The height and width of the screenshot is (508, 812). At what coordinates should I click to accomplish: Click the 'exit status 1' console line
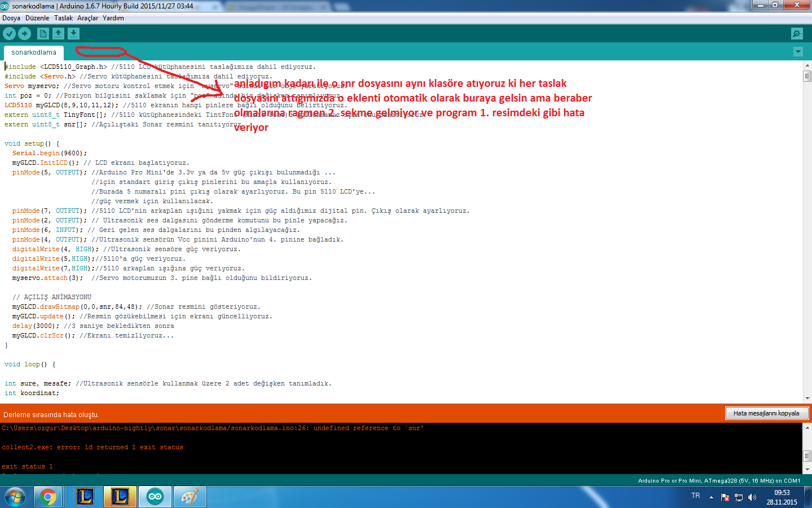(27, 466)
